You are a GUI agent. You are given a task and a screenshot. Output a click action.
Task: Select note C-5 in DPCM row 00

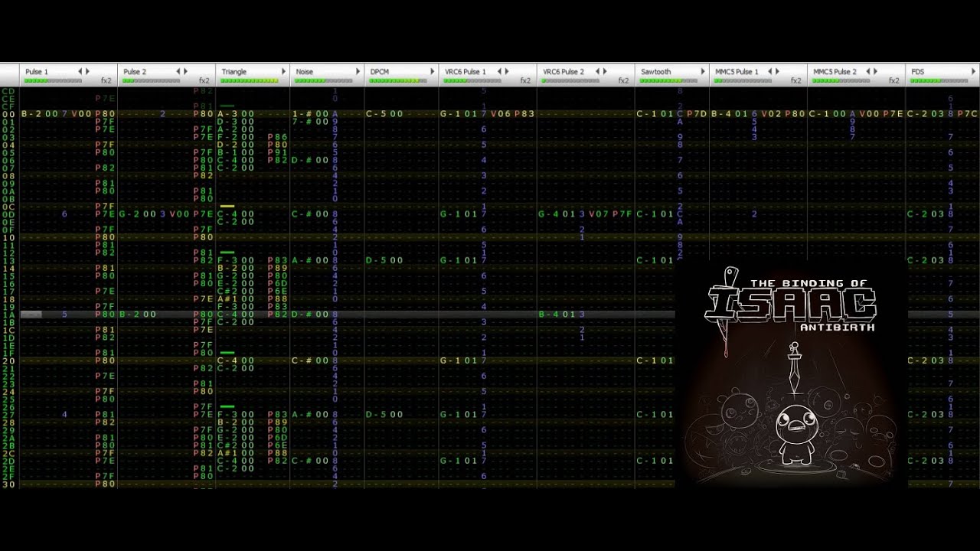pos(374,114)
